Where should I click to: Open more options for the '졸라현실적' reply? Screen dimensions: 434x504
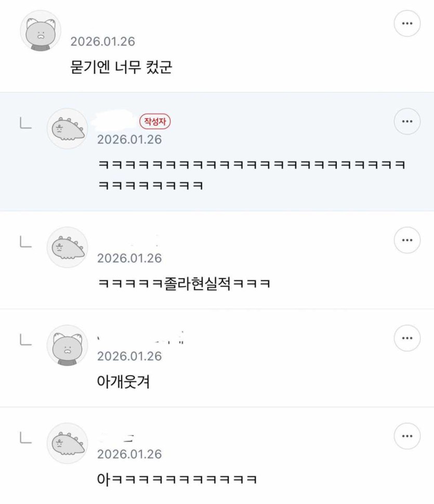(407, 240)
